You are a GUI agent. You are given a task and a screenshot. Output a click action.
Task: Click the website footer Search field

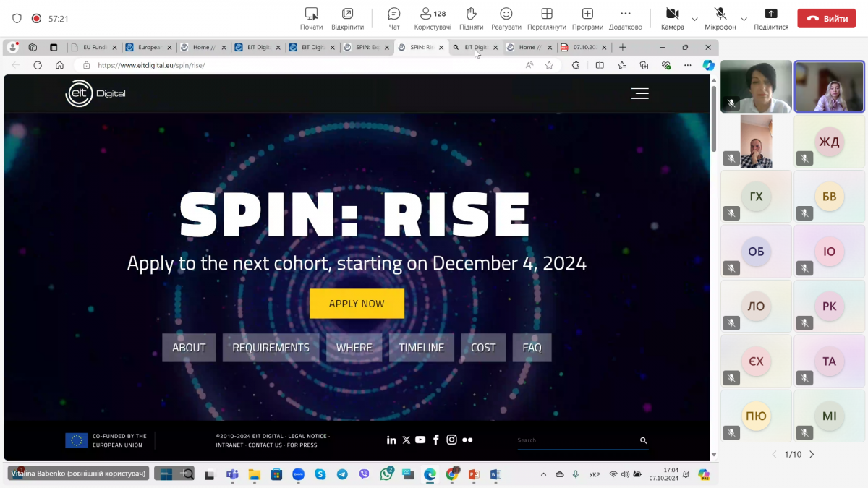tap(576, 440)
